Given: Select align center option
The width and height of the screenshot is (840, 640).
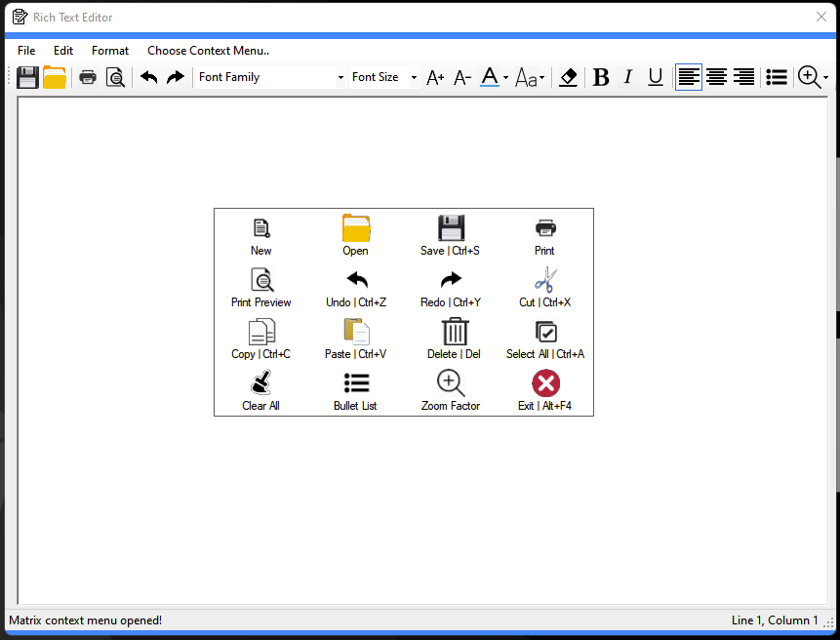Looking at the screenshot, I should [716, 78].
